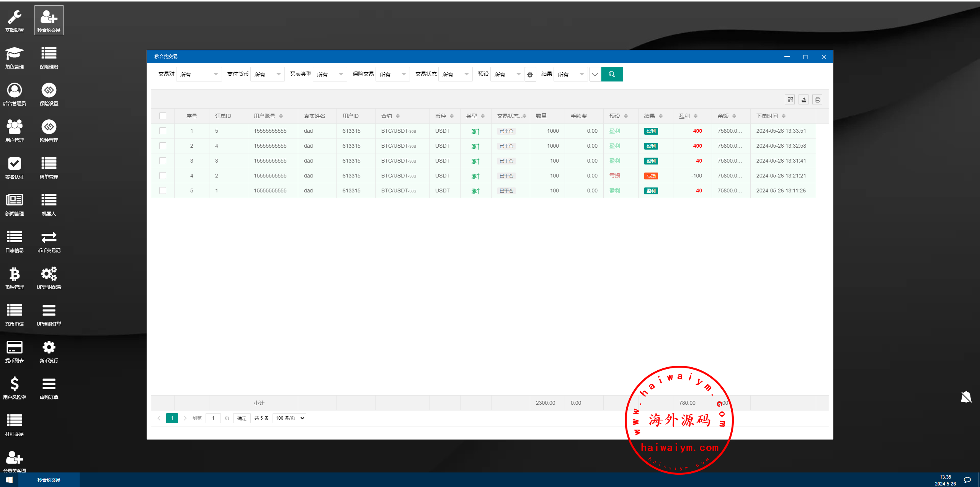
Task: Click the 确定 pagination button
Action: point(242,418)
